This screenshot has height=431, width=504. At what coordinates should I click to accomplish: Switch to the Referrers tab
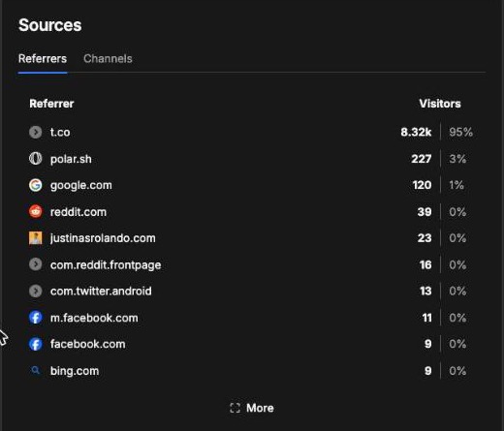pos(43,59)
